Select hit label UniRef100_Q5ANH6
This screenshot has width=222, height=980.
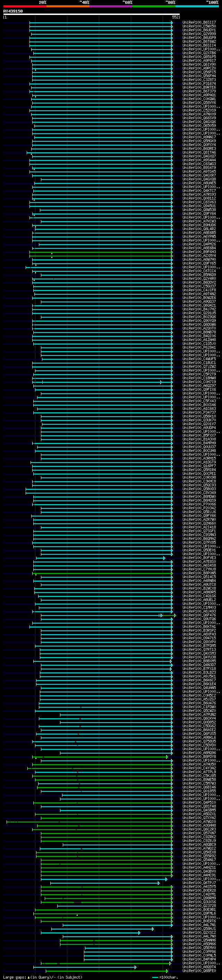(199, 940)
